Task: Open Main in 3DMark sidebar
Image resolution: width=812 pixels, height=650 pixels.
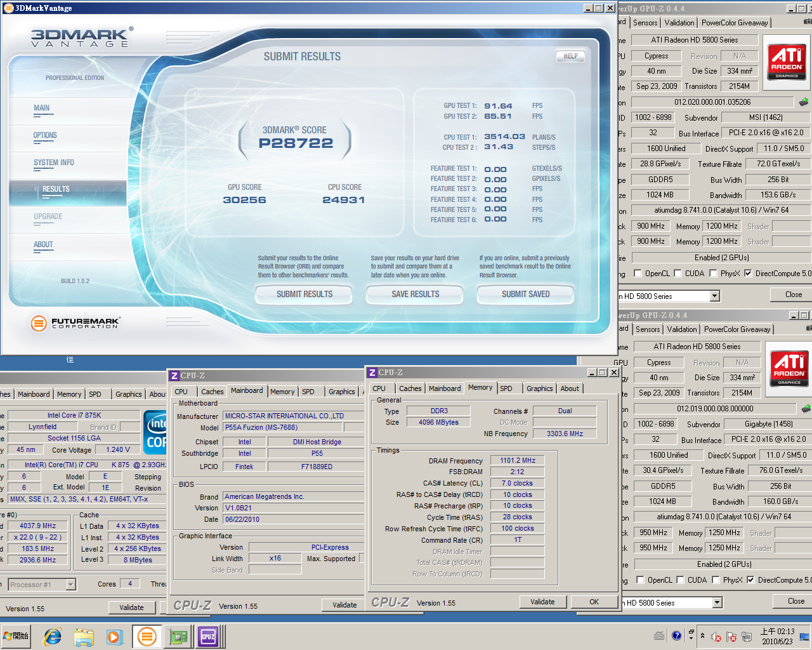Action: (42, 108)
